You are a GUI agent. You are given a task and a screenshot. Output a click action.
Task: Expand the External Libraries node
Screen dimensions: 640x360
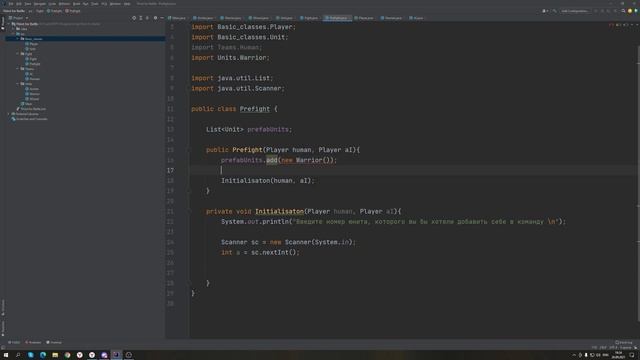click(x=9, y=114)
